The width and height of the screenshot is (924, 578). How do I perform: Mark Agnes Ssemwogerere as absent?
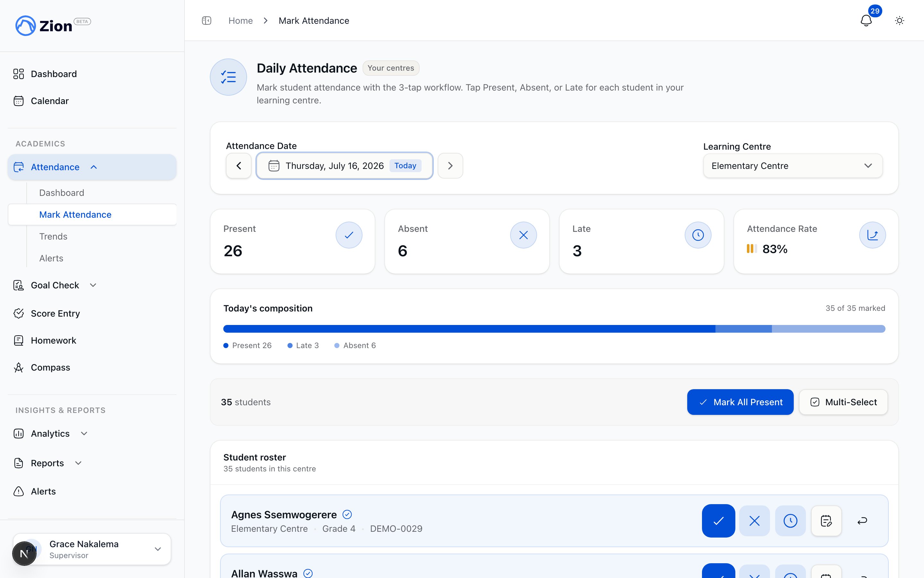point(755,521)
